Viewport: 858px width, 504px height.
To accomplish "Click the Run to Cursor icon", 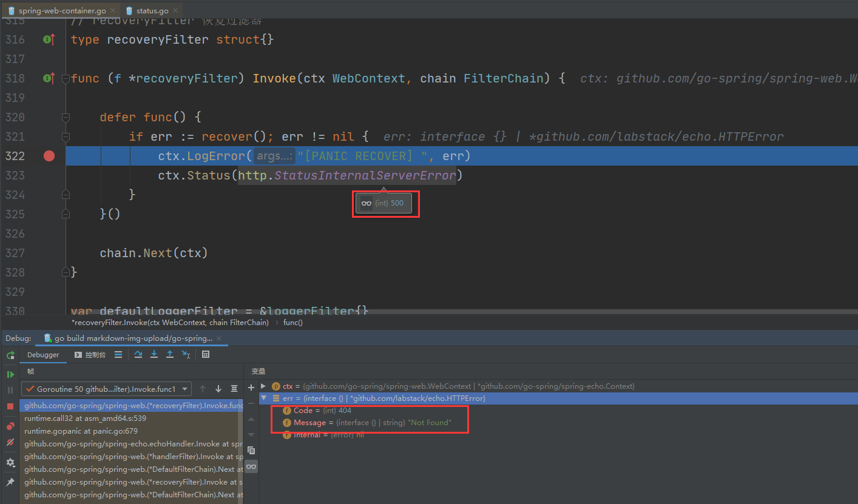I will click(x=186, y=355).
